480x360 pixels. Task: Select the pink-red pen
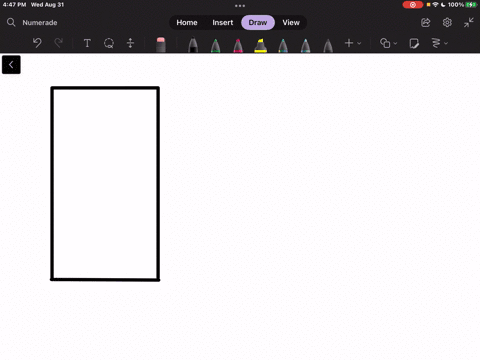tap(238, 45)
